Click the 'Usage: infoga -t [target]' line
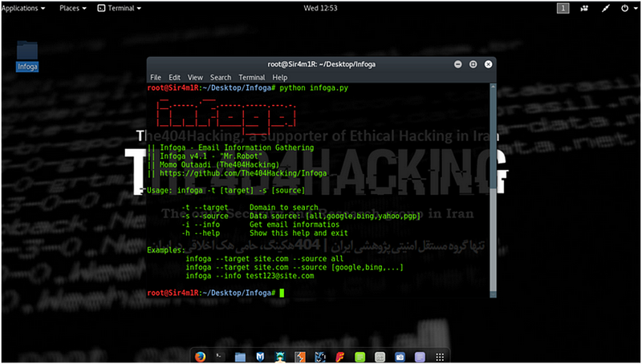Image resolution: width=642 pixels, height=364 pixels. (x=226, y=191)
